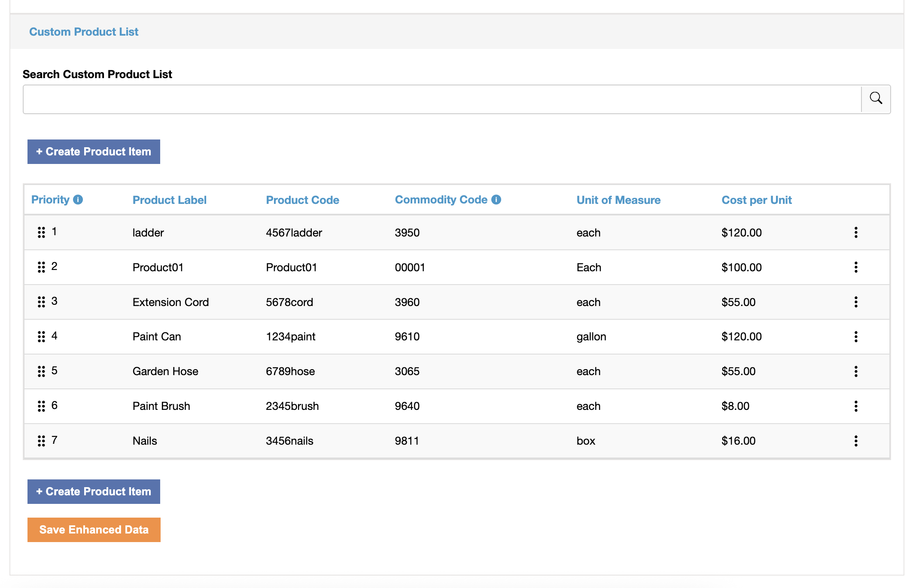The image size is (919, 588).
Task: Click the Save Enhanced Data button
Action: [x=94, y=529]
